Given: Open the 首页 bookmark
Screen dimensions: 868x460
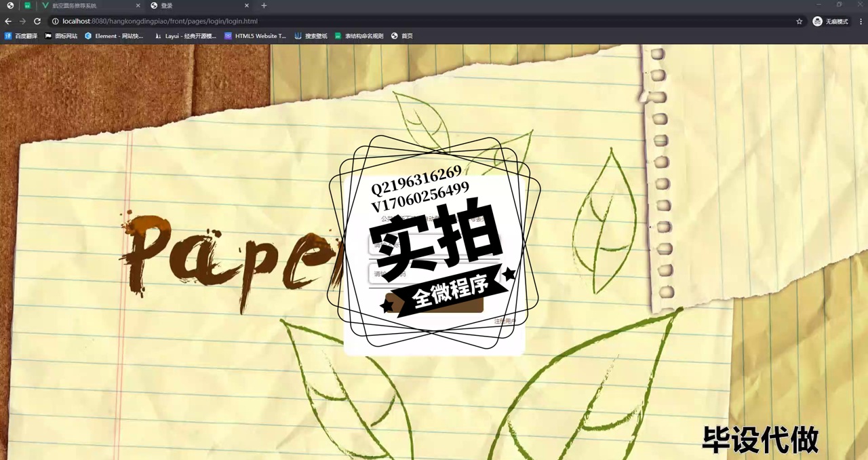Looking at the screenshot, I should pyautogui.click(x=402, y=36).
